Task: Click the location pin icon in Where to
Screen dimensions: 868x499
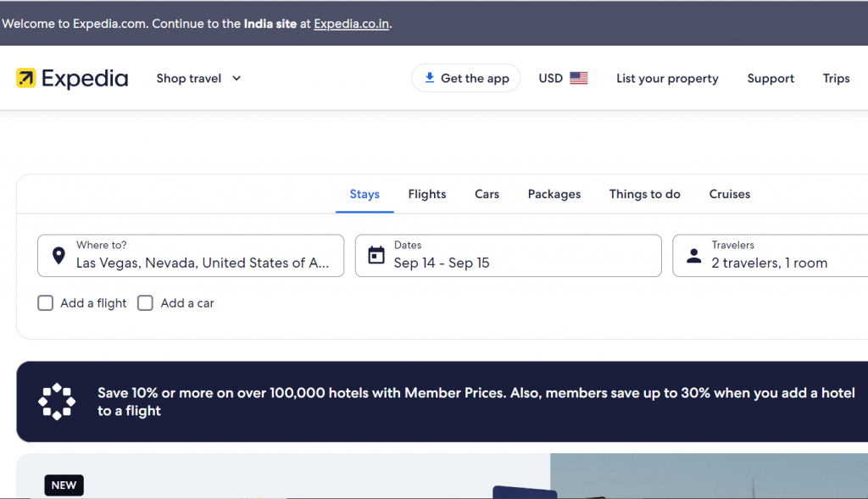Action: click(x=58, y=256)
